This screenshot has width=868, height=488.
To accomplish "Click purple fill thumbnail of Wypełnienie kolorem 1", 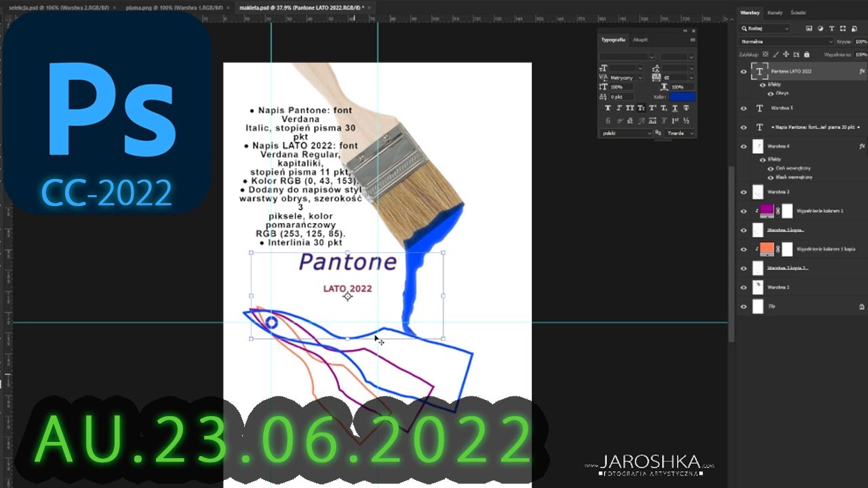I will [767, 211].
